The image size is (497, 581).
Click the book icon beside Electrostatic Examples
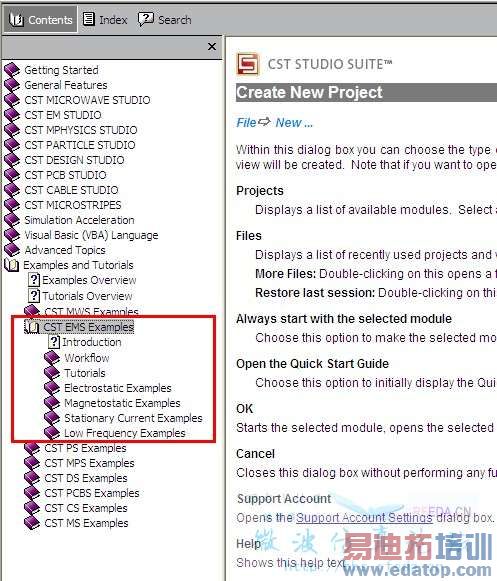tap(52, 388)
